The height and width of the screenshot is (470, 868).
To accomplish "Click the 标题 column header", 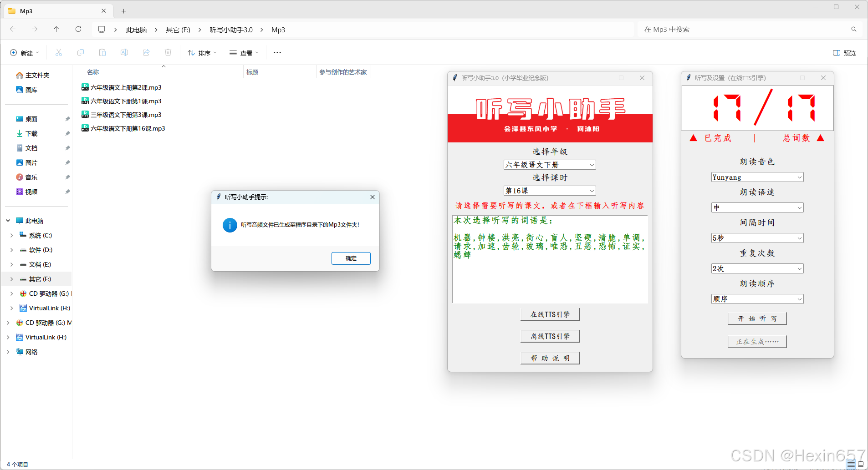I will (x=252, y=72).
